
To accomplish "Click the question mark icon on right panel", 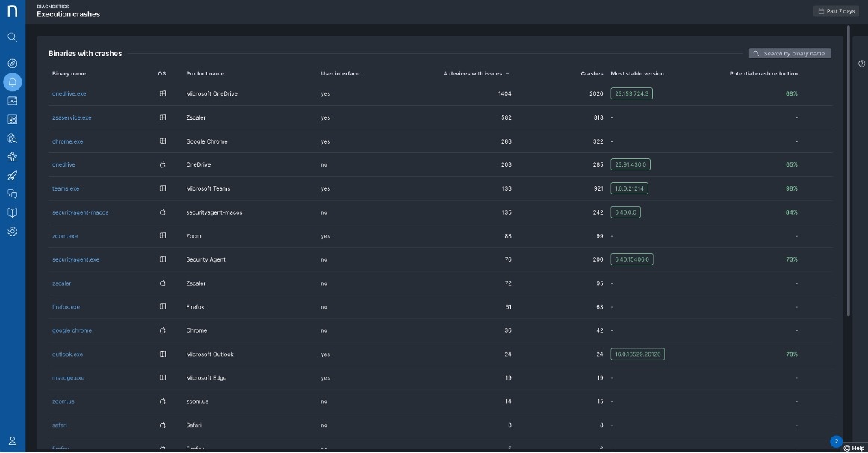I will point(861,64).
